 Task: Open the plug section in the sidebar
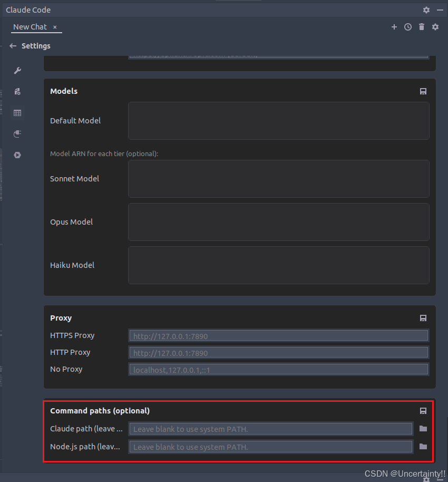coord(17,134)
